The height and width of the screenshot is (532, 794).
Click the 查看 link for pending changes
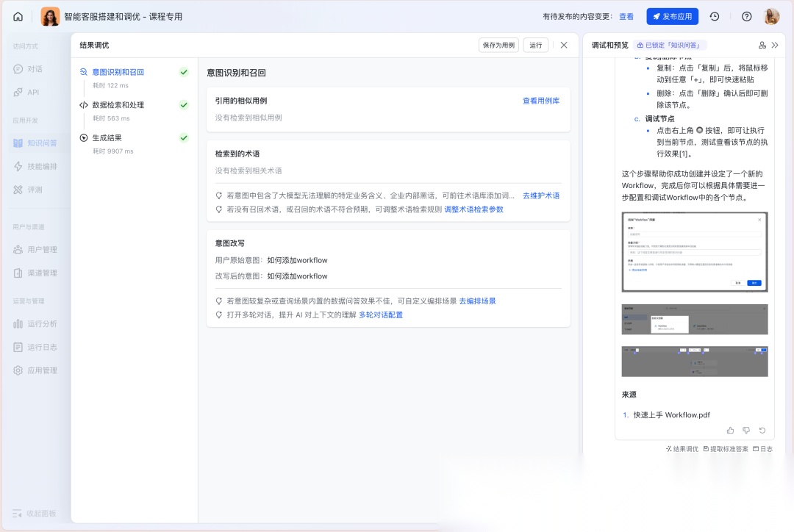626,17
